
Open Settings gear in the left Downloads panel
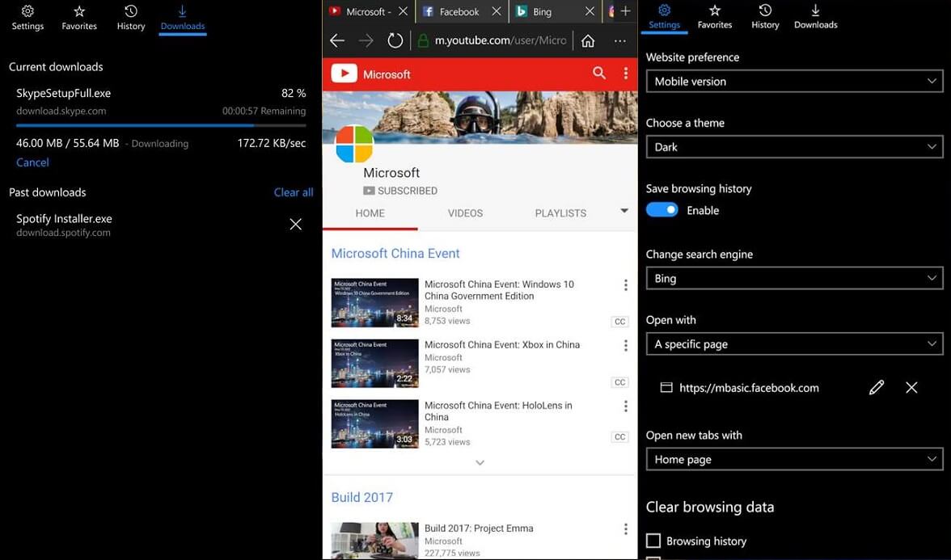point(27,18)
